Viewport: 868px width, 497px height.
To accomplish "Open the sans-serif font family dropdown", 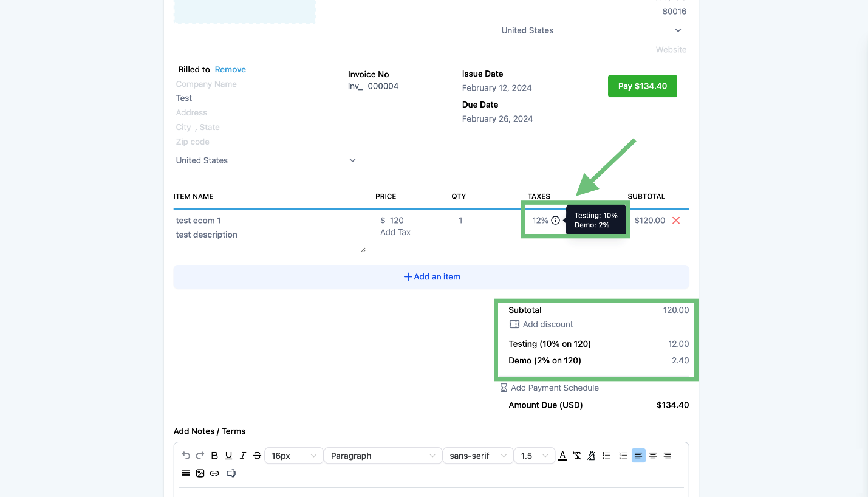I will pyautogui.click(x=478, y=456).
